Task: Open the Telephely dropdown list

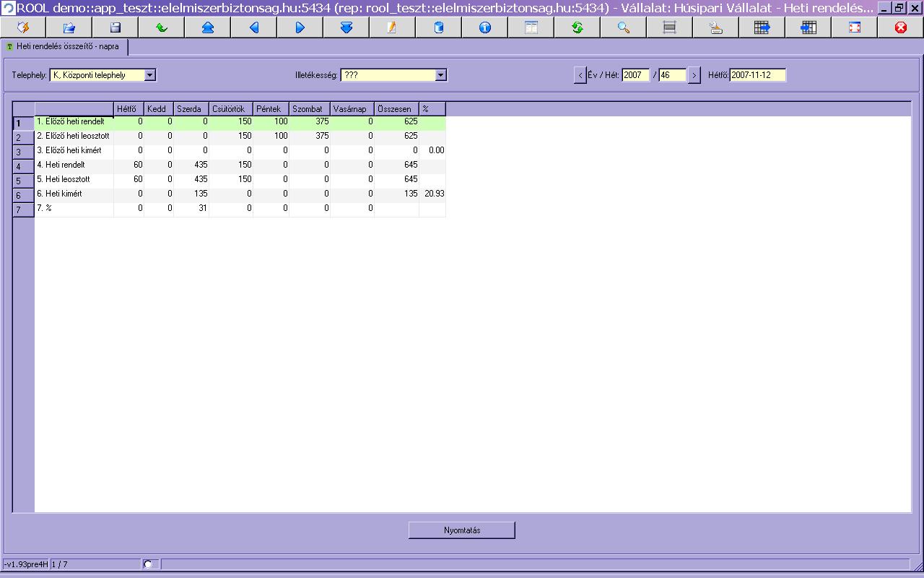Action: 150,75
